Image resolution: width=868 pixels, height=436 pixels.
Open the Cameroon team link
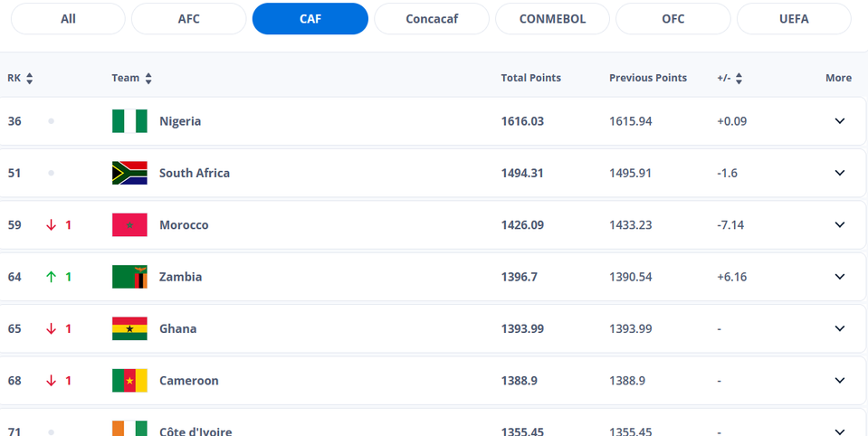pyautogui.click(x=188, y=381)
